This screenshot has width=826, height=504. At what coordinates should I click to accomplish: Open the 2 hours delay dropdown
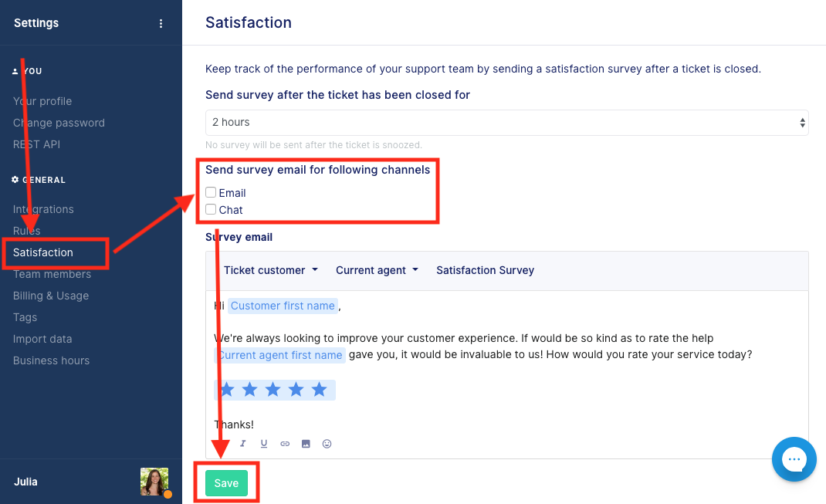tap(506, 123)
